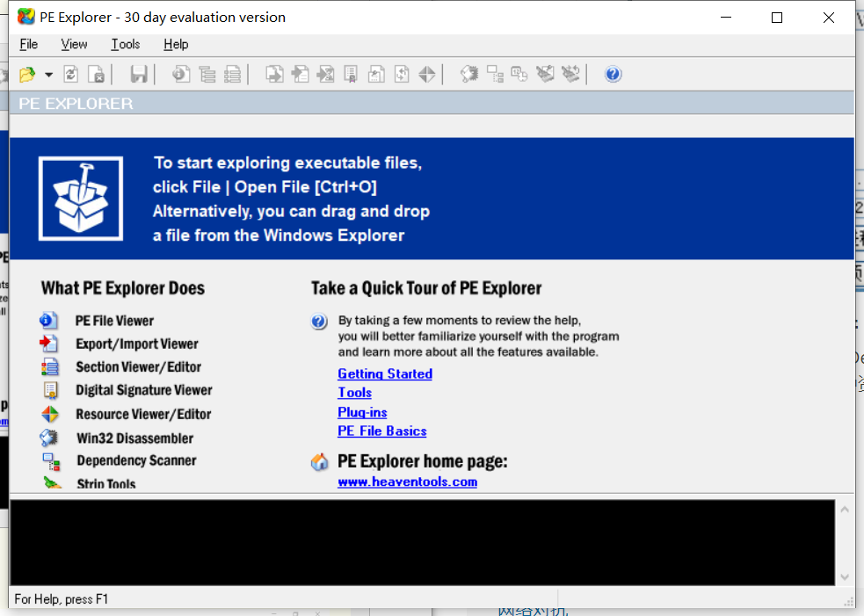Screen dimensions: 864x616
Task: Follow the PE File Basics link
Action: point(381,431)
